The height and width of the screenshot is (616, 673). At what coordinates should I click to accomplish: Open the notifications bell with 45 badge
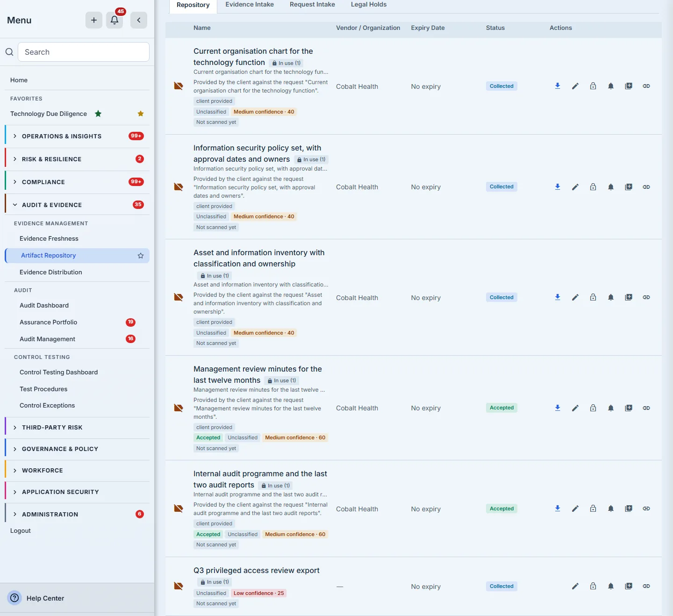[115, 20]
